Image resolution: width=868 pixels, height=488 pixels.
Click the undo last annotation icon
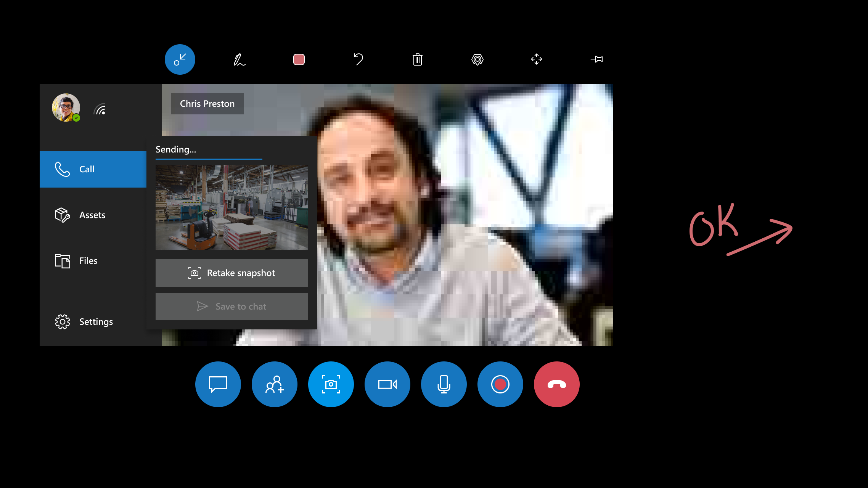(x=358, y=59)
